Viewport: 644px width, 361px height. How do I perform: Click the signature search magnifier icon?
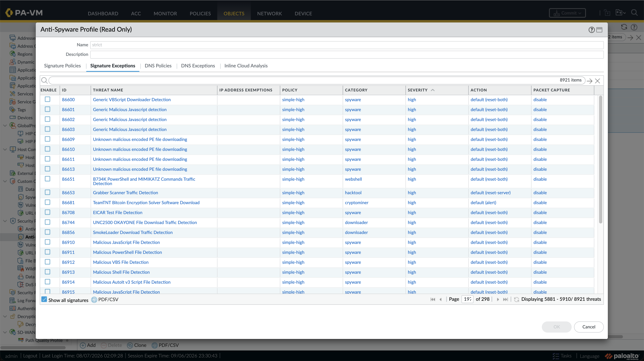tap(44, 81)
